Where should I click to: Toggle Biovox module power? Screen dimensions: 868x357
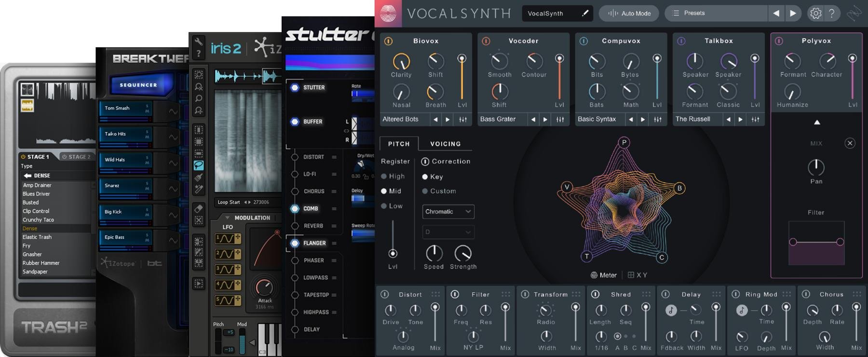pyautogui.click(x=388, y=41)
